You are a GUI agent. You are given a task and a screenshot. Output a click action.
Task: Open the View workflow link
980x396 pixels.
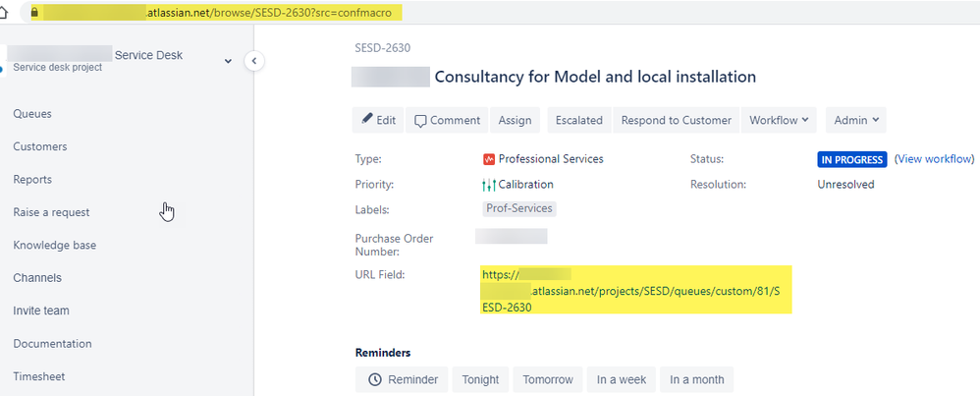click(x=935, y=159)
